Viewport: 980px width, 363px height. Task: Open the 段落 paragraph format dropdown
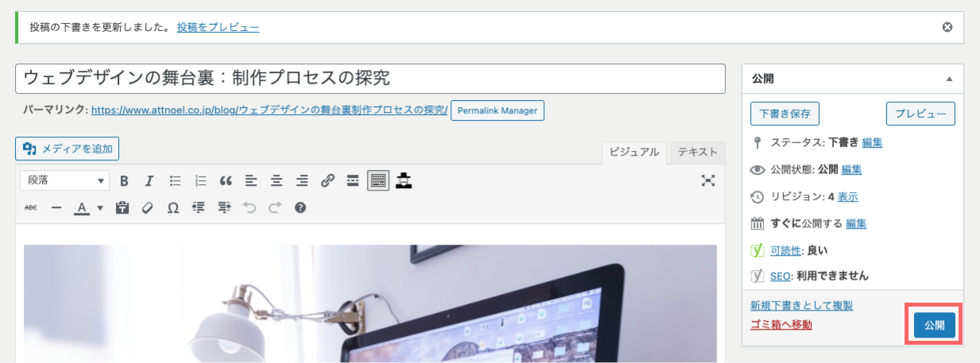tap(65, 181)
